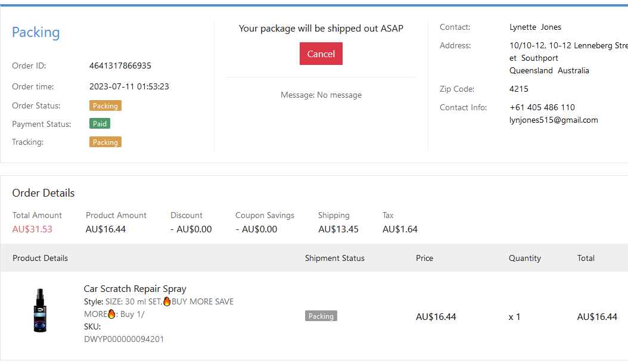Click the email lynjones515@gmail.com
The height and width of the screenshot is (364, 628).
(554, 120)
